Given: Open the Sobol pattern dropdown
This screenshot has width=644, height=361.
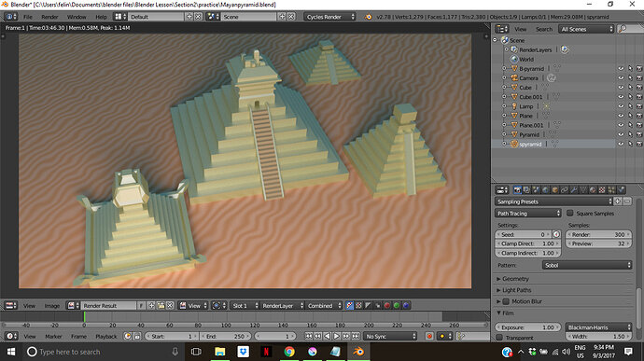Looking at the screenshot, I should 587,265.
